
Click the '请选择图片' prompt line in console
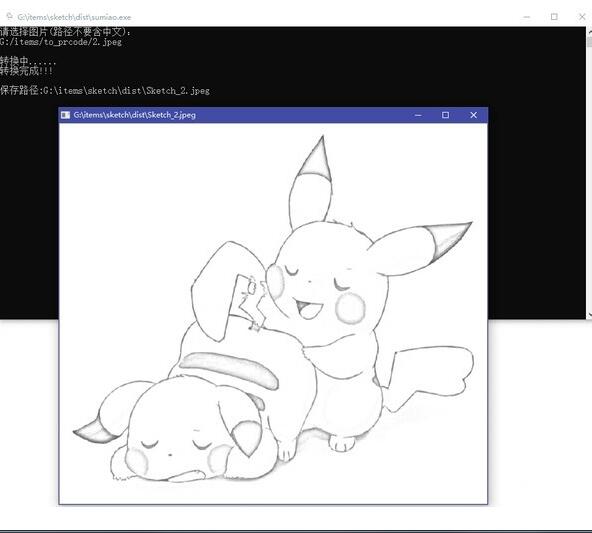tap(65, 32)
